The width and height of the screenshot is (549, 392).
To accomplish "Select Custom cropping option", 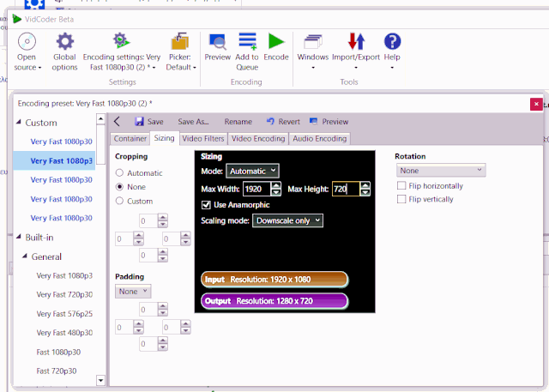I will (x=119, y=201).
